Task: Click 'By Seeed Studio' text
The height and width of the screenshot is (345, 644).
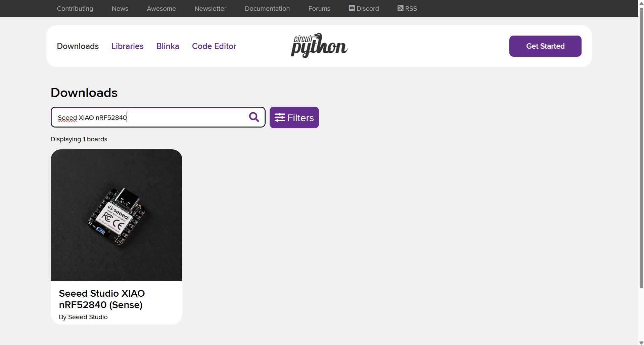Action: click(83, 317)
